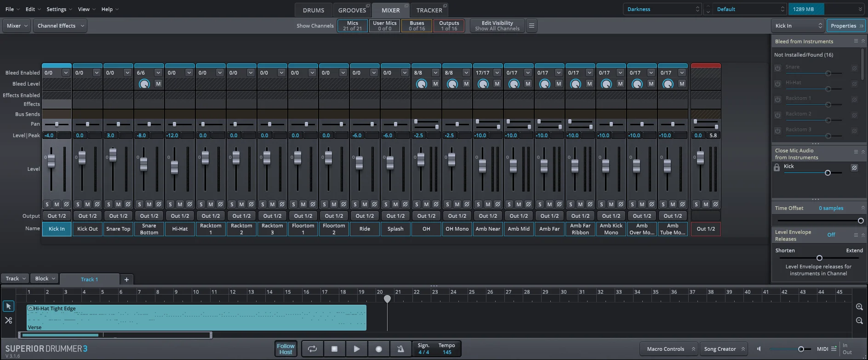The image size is (868, 360).
Task: Select the arrow pointer tool in track
Action: (x=8, y=306)
